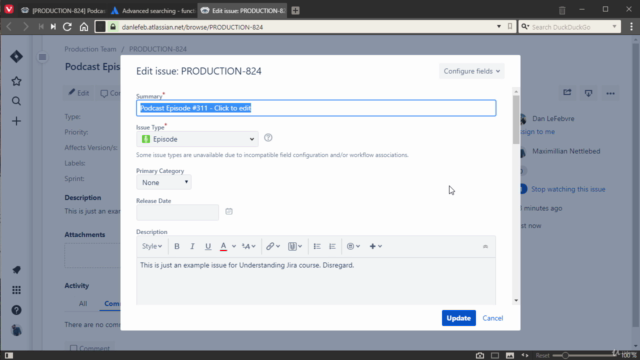Switch to PRODUCTION-824 Podcast browser tab
640x360 pixels.
[63, 11]
